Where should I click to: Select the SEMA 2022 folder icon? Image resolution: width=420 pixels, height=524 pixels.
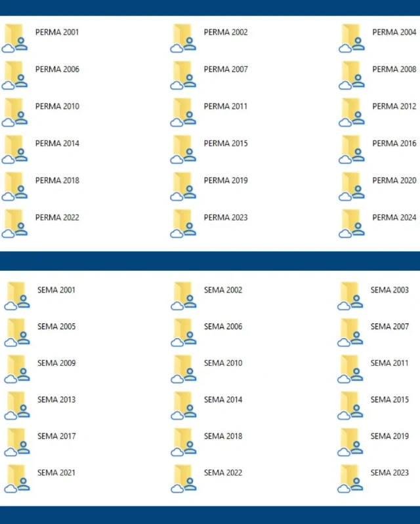[x=184, y=478]
